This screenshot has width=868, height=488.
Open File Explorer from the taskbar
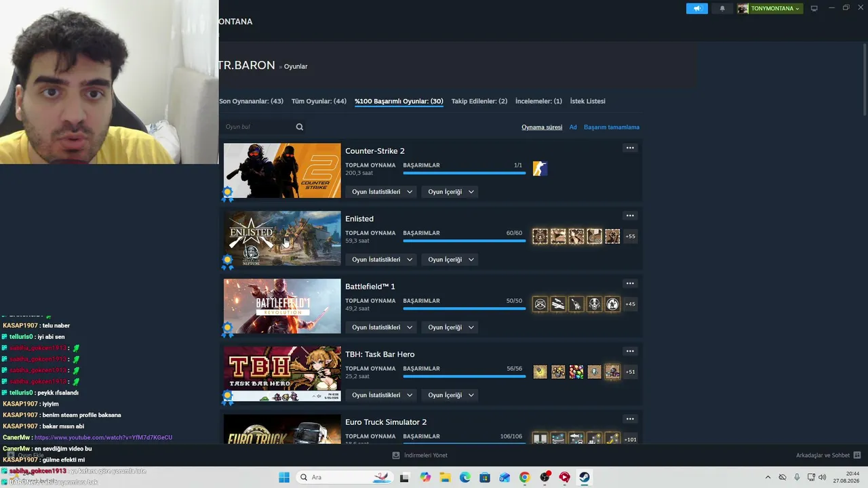[445, 477]
